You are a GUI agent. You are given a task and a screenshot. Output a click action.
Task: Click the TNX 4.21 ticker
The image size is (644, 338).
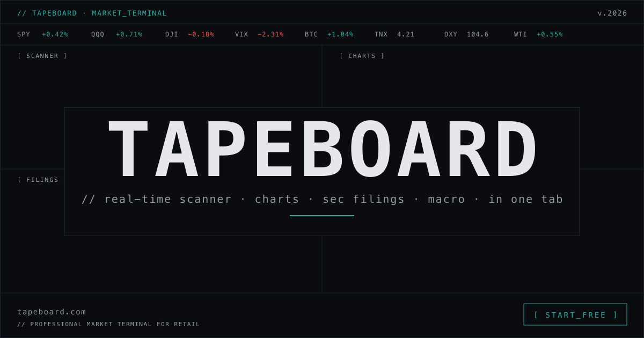pyautogui.click(x=394, y=34)
